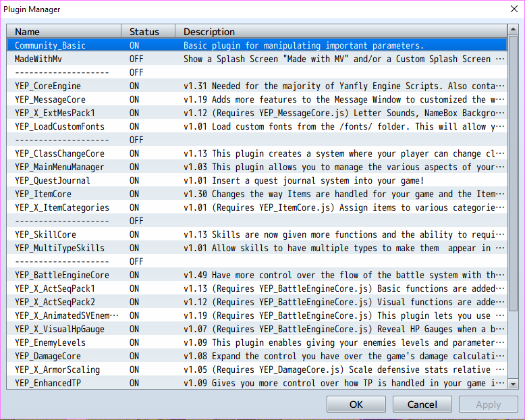Click the vertical scrollbar thumb
Image resolution: width=525 pixels, height=420 pixels.
[513, 173]
